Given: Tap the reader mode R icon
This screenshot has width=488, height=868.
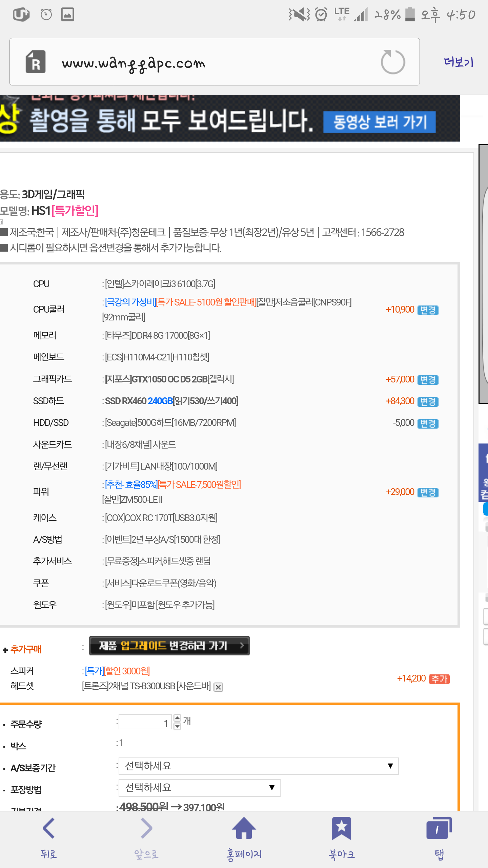Looking at the screenshot, I should click(x=36, y=62).
